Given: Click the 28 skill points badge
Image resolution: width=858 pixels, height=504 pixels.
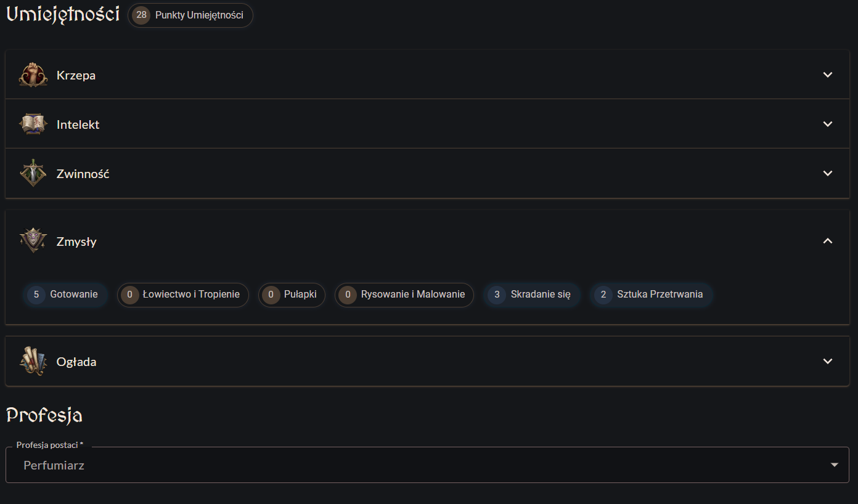Looking at the screenshot, I should click(x=142, y=15).
